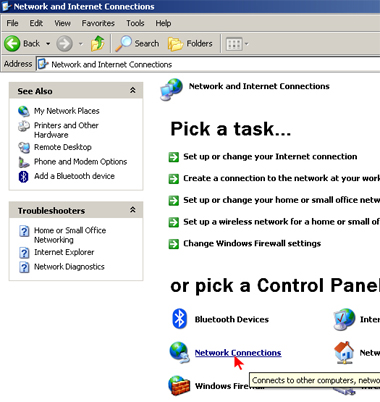Open the Forward history dropdown arrow
This screenshot has height=402, width=380.
click(80, 44)
